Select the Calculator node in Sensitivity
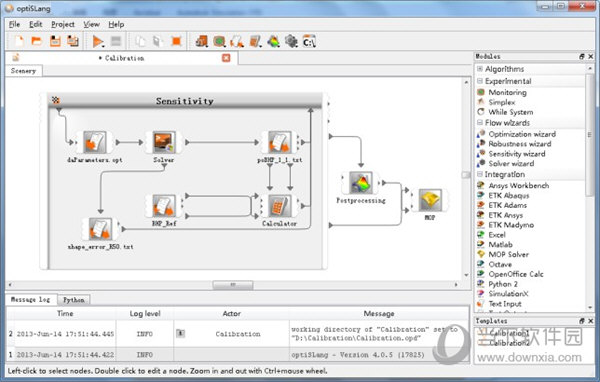Viewport: 600px width, 382px height. [x=279, y=206]
